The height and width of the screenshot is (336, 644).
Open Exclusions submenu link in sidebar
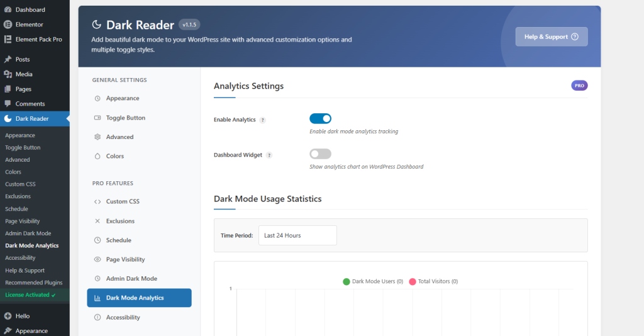coord(18,196)
